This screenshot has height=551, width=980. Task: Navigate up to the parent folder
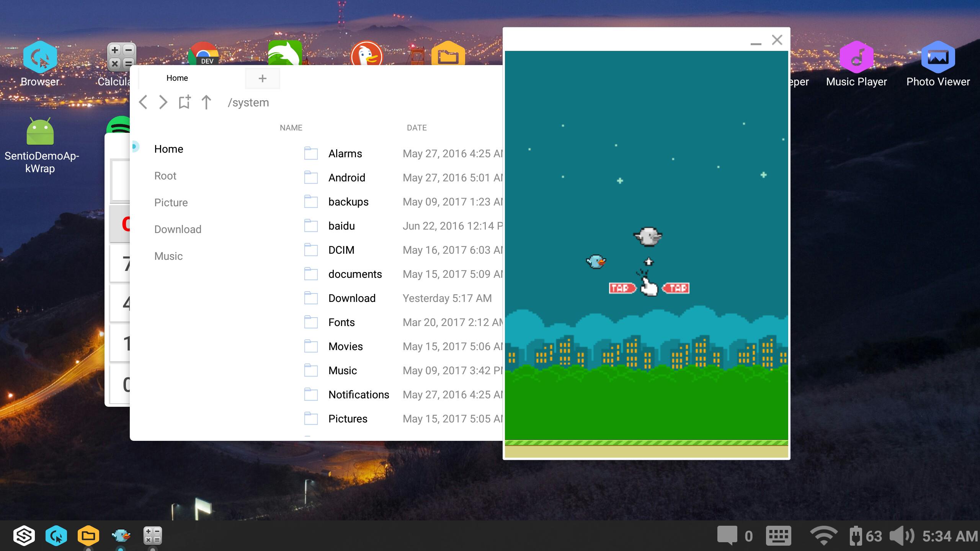206,102
